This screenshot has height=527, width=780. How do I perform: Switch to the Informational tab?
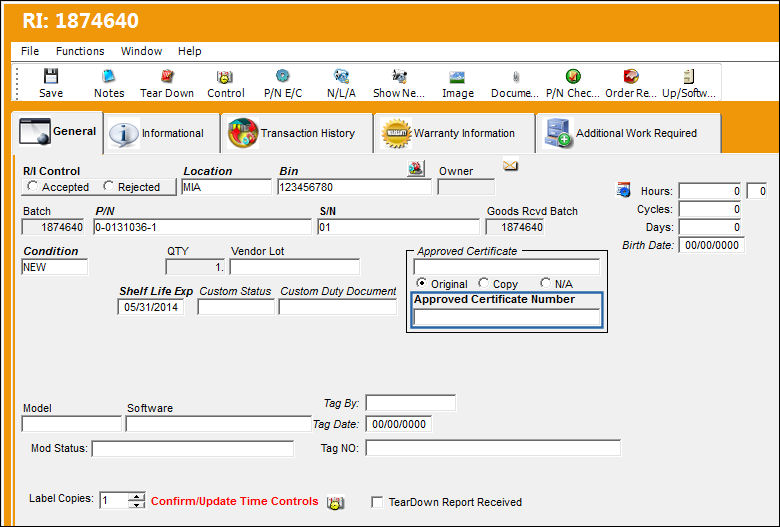pyautogui.click(x=162, y=133)
